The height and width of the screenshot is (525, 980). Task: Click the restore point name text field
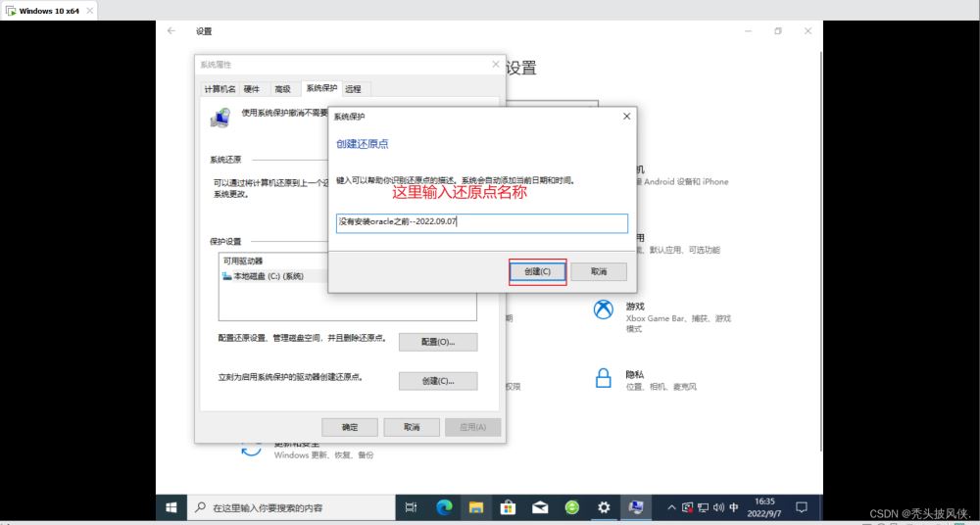[x=481, y=222]
